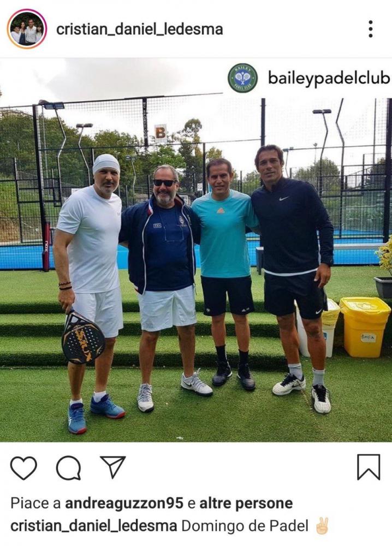This screenshot has height=546, width=392.
Task: View andreaguzzon95 profile from likes
Action: tap(124, 503)
